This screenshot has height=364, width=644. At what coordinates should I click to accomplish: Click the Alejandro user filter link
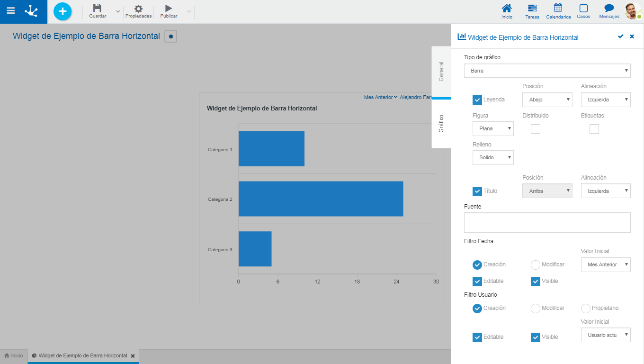416,97
